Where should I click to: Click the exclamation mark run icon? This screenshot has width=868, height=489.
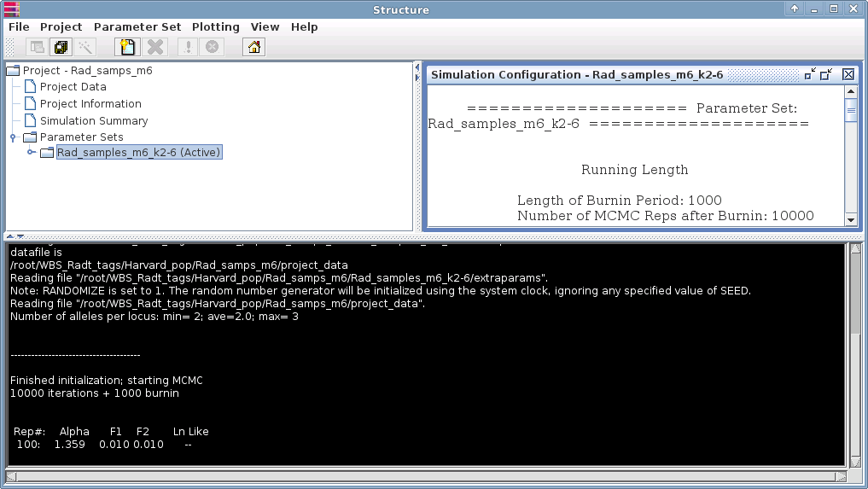(x=189, y=48)
